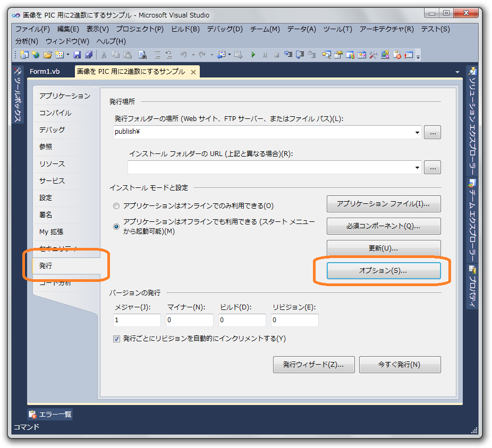The width and height of the screenshot is (492, 448).
Task: Click the Navigate Backward icon
Action: point(222,55)
